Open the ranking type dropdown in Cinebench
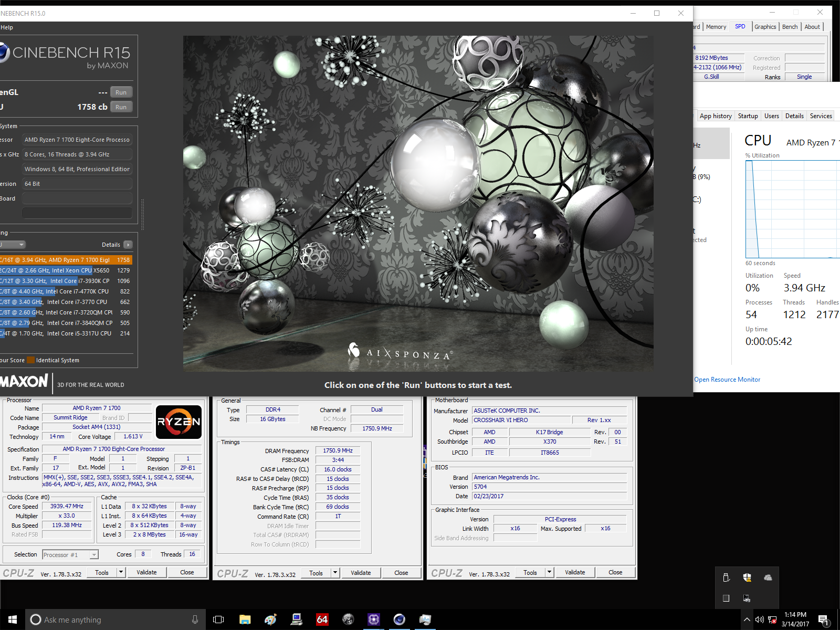Screen dimensions: 840x630 pyautogui.click(x=13, y=245)
